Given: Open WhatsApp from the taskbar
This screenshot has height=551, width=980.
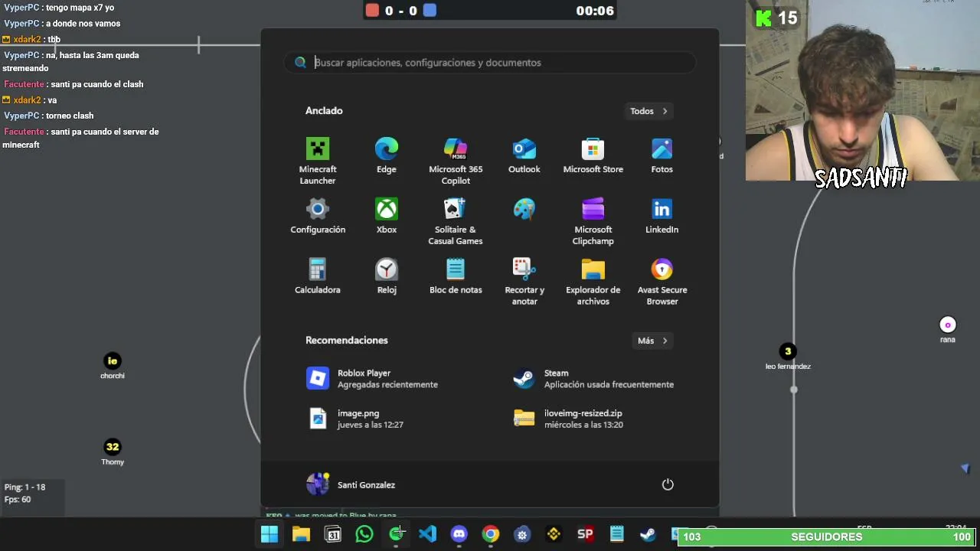Looking at the screenshot, I should coord(364,535).
